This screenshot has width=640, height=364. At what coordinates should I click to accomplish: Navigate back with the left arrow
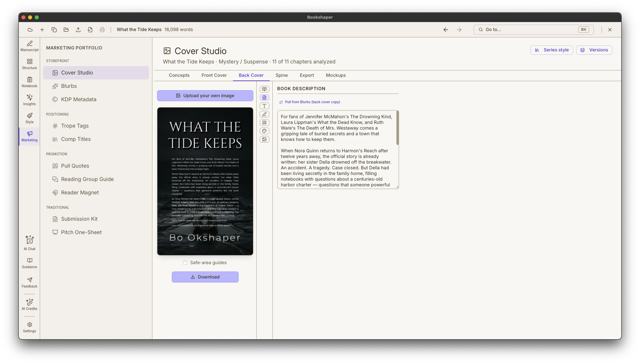[446, 30]
